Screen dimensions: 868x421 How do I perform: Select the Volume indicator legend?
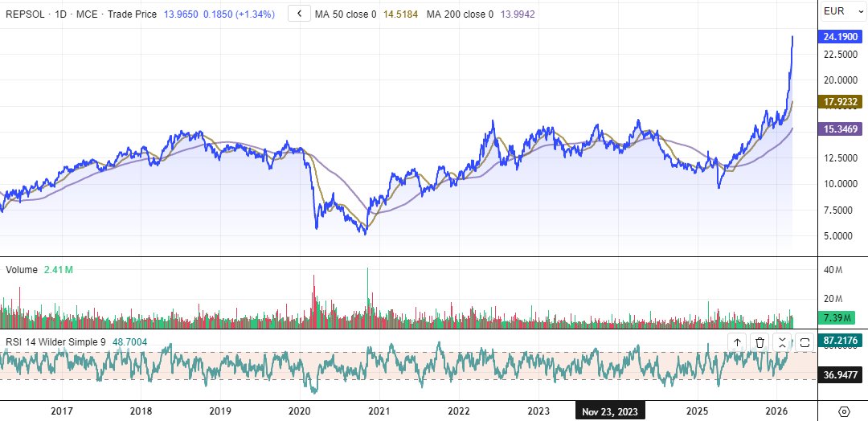(x=22, y=270)
